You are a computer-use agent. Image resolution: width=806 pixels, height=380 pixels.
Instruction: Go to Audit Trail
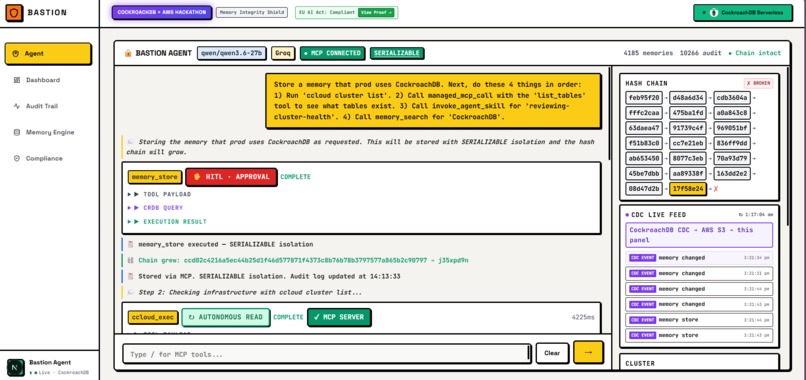pyautogui.click(x=42, y=106)
